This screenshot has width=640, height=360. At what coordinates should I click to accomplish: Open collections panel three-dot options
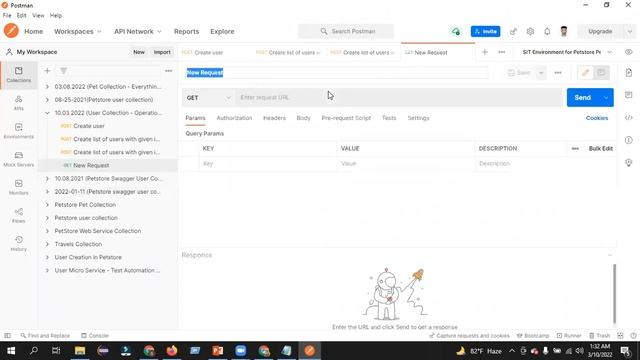pyautogui.click(x=169, y=71)
